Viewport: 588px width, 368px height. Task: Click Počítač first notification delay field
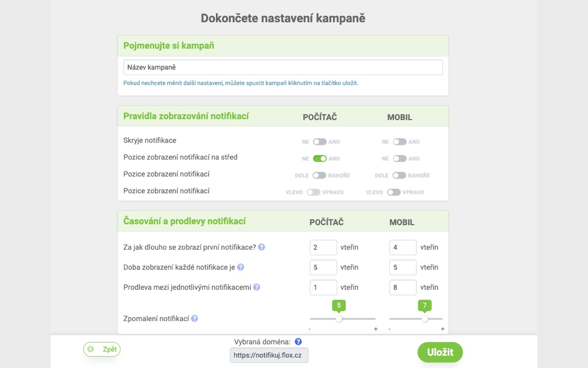tap(323, 247)
